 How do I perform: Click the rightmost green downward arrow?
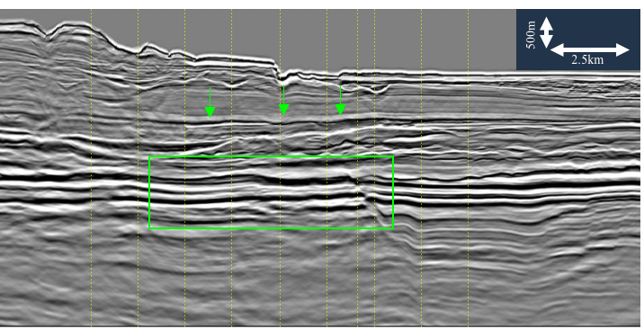tap(341, 100)
